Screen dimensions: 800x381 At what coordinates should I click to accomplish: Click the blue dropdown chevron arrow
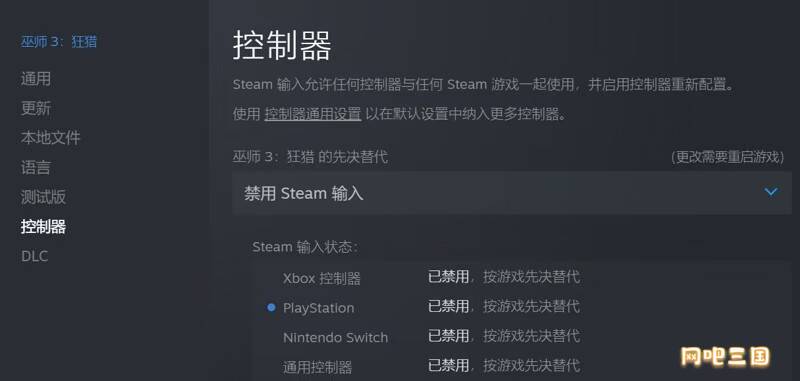771,192
